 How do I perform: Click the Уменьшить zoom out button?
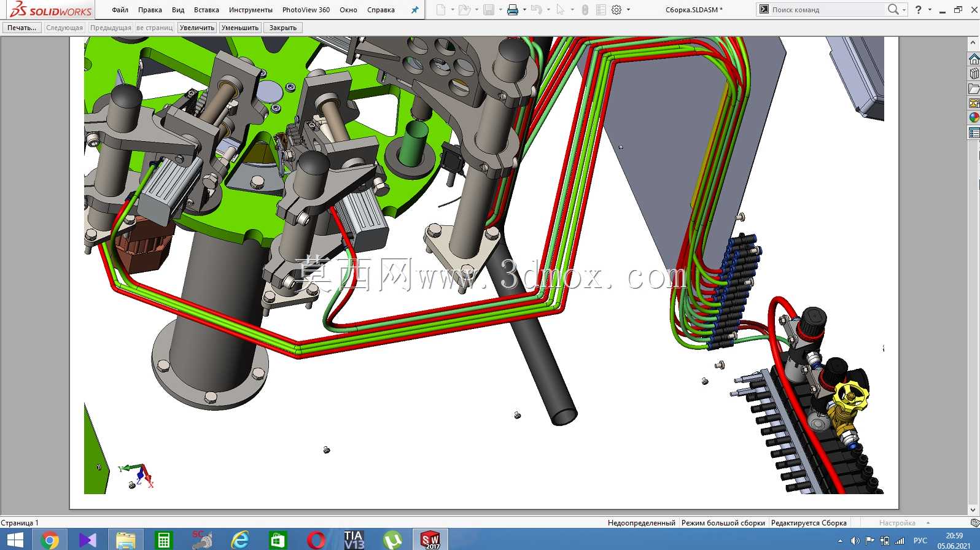240,28
